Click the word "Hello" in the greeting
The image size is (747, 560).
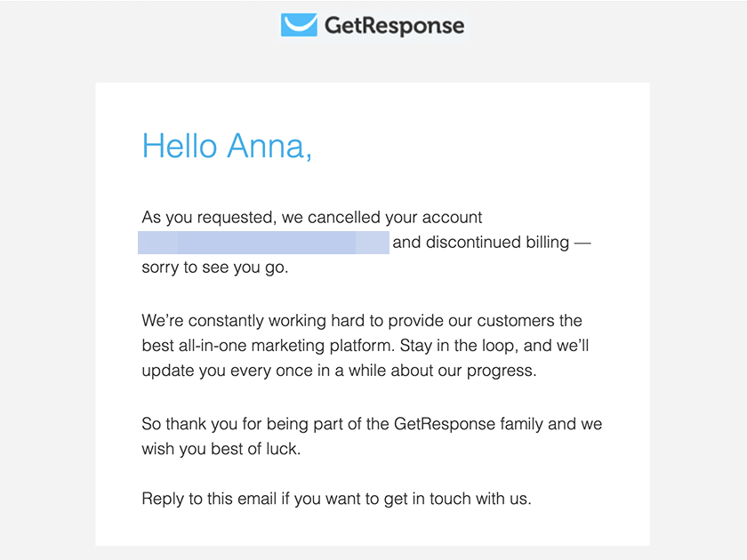180,146
